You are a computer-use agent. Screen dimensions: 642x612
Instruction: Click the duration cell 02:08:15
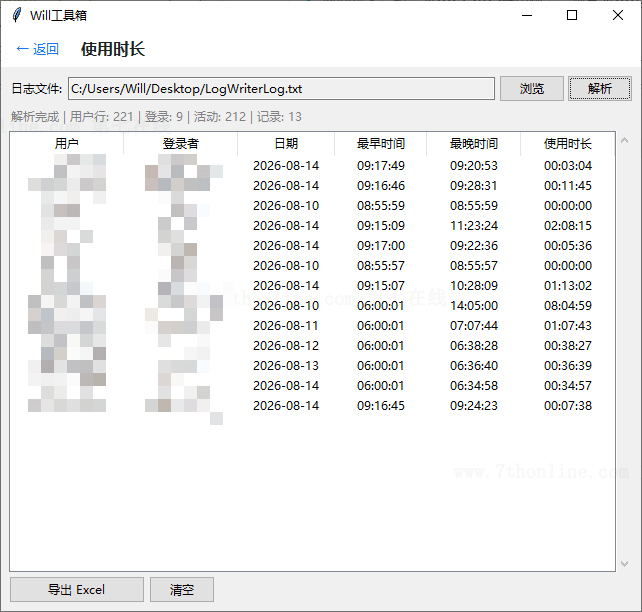coord(567,226)
